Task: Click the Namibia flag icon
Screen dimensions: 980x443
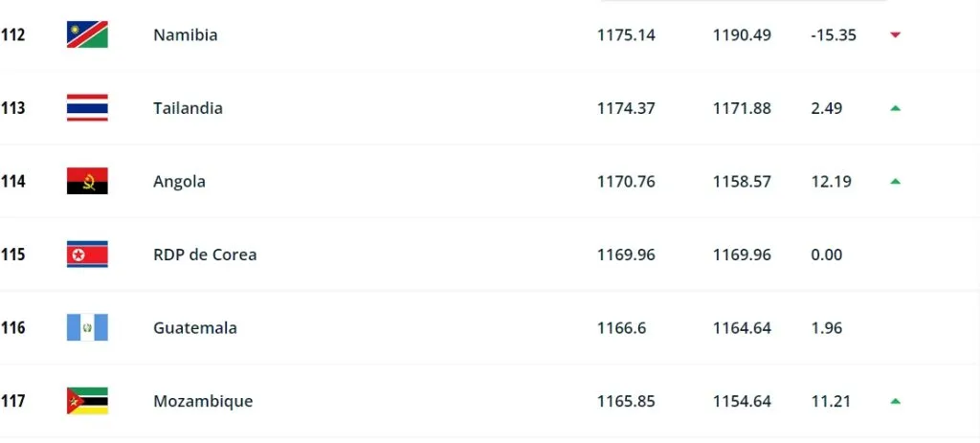Action: (87, 35)
